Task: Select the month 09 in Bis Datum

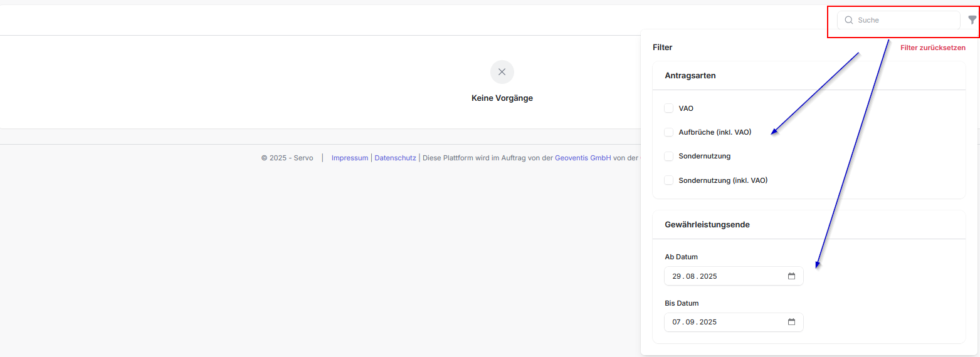Action: point(690,322)
